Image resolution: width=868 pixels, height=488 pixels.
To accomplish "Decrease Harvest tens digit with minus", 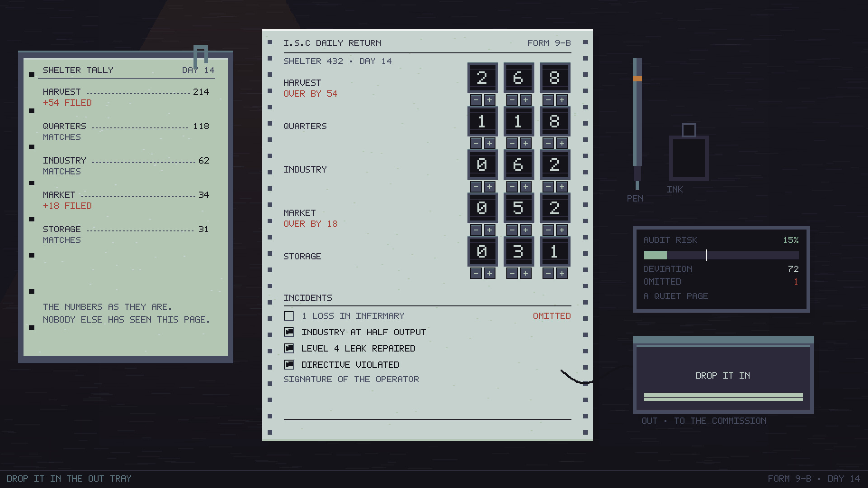I will [x=512, y=100].
